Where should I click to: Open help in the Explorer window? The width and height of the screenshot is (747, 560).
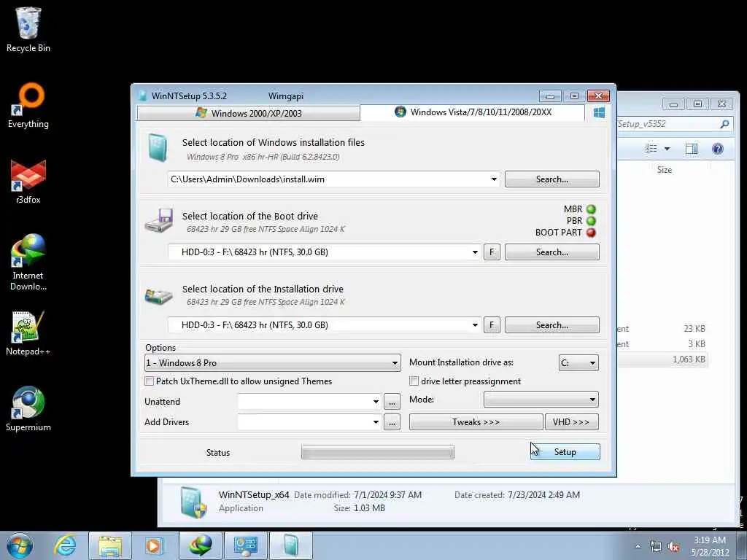pos(718,149)
